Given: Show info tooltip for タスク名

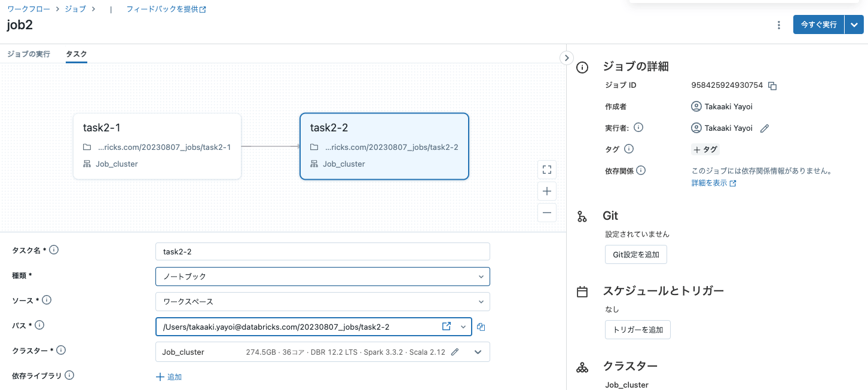Looking at the screenshot, I should pos(54,250).
